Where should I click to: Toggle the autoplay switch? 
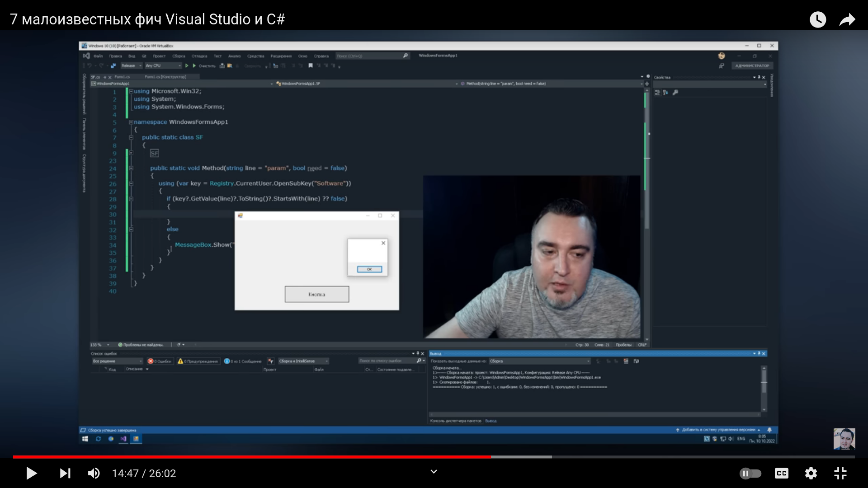[x=750, y=473]
